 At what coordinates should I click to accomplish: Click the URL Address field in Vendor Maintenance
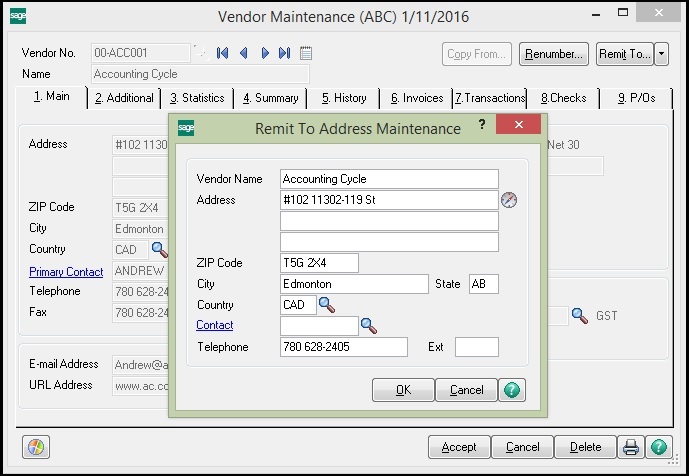tap(141, 386)
